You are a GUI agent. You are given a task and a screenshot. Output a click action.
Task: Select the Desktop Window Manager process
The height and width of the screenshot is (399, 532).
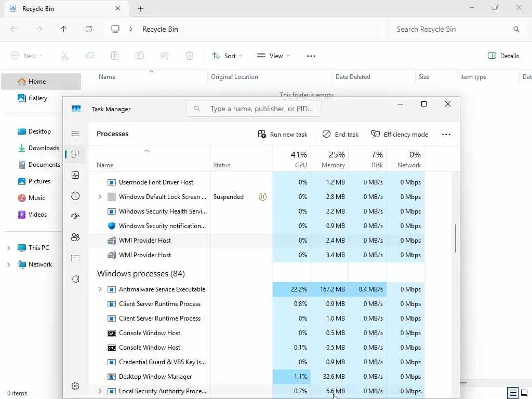(256, 377)
